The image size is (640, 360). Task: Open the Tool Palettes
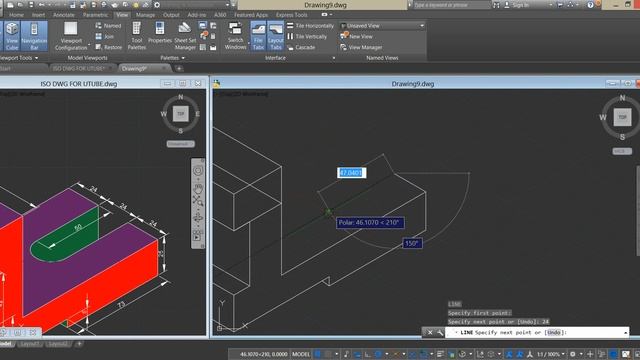point(137,36)
